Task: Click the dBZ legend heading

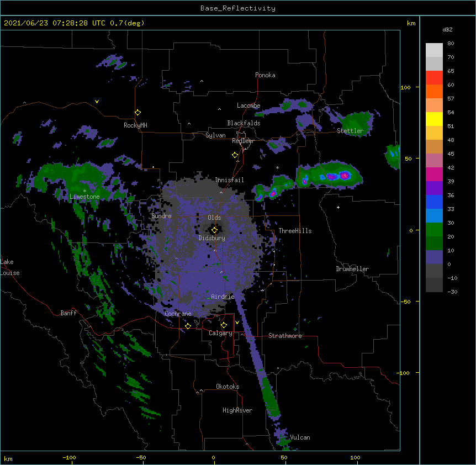Action: coord(447,30)
